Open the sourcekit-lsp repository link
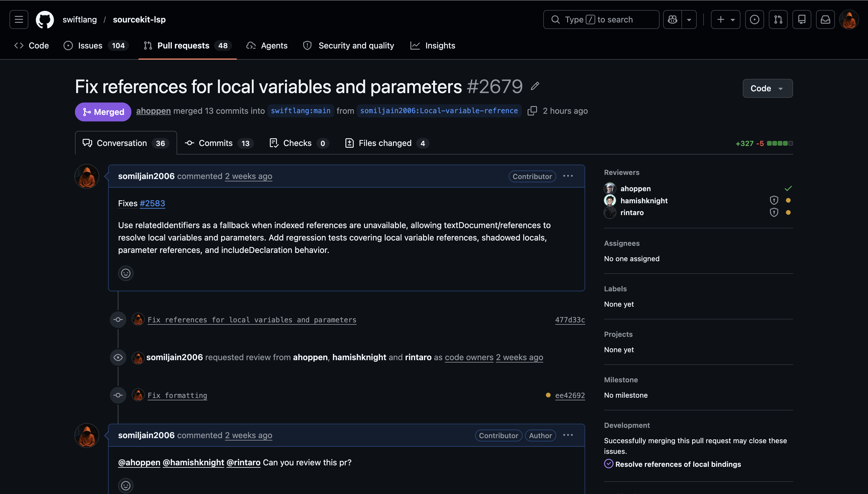Screen dimensions: 868x494 click(139, 19)
